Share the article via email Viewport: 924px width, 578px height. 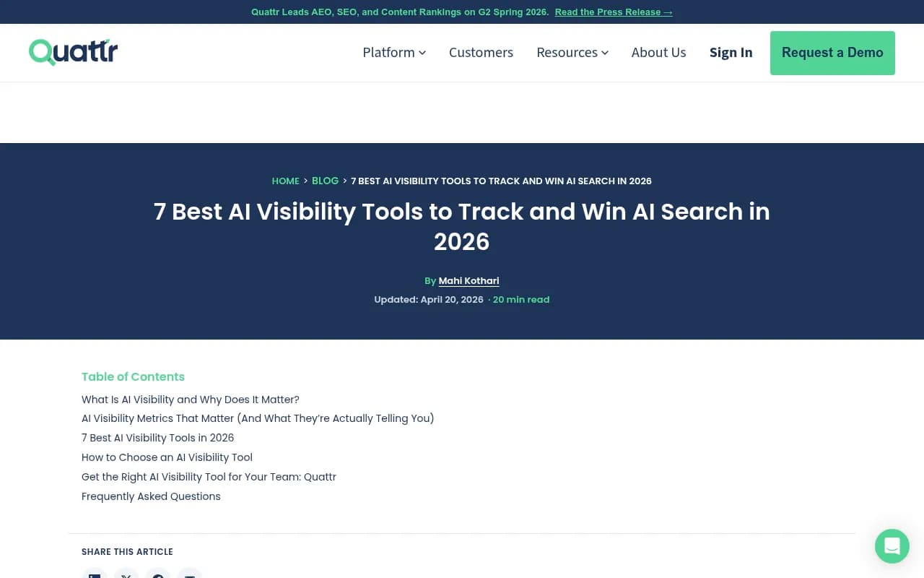click(x=190, y=574)
